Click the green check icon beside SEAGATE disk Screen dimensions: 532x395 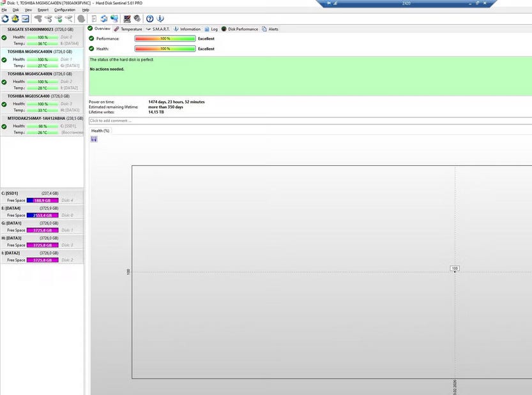(x=4, y=37)
